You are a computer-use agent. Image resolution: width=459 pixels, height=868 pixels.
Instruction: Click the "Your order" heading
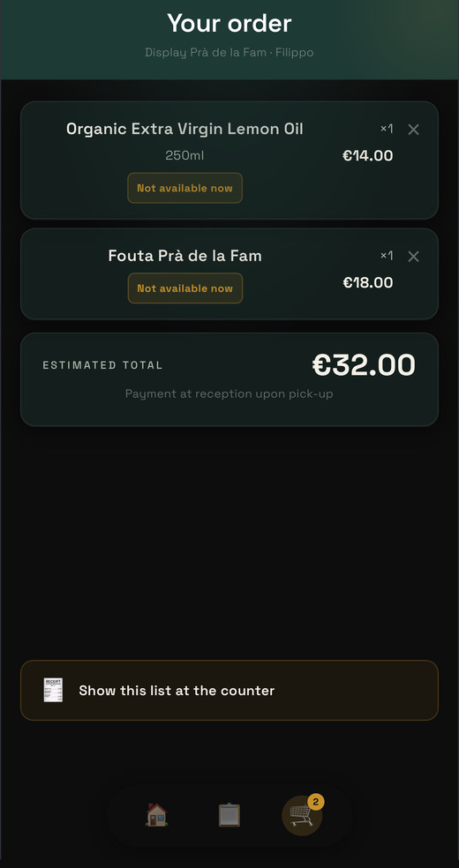tap(229, 23)
